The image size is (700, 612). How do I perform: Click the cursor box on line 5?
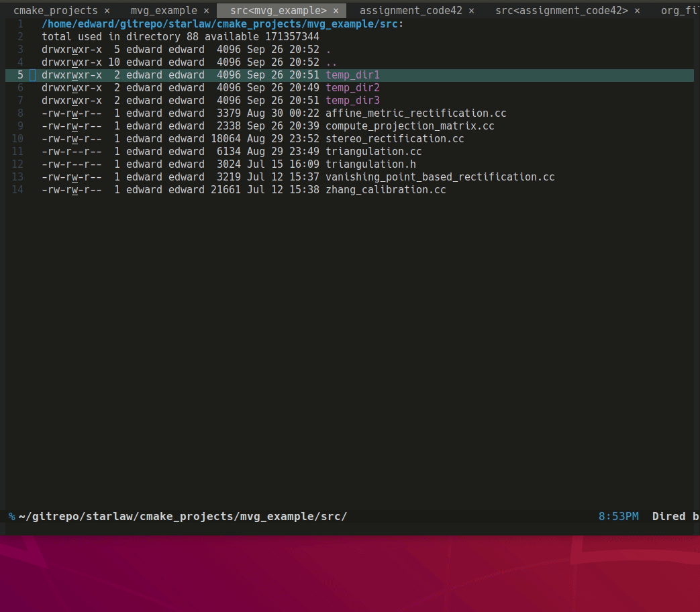pyautogui.click(x=32, y=75)
